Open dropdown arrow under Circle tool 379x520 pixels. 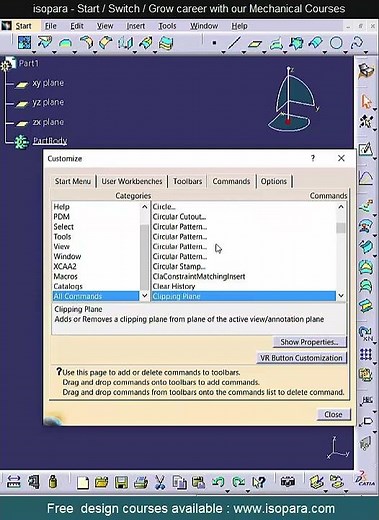345,52
